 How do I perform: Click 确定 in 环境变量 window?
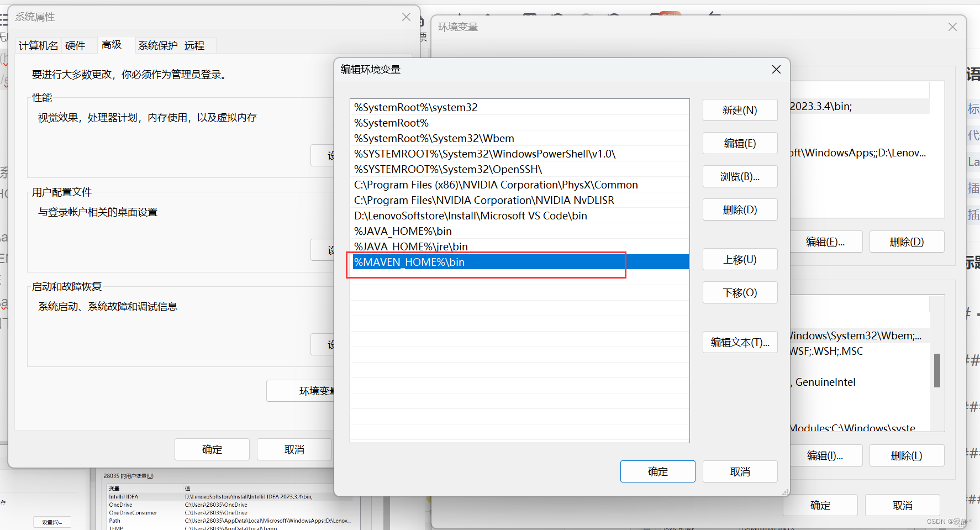820,505
